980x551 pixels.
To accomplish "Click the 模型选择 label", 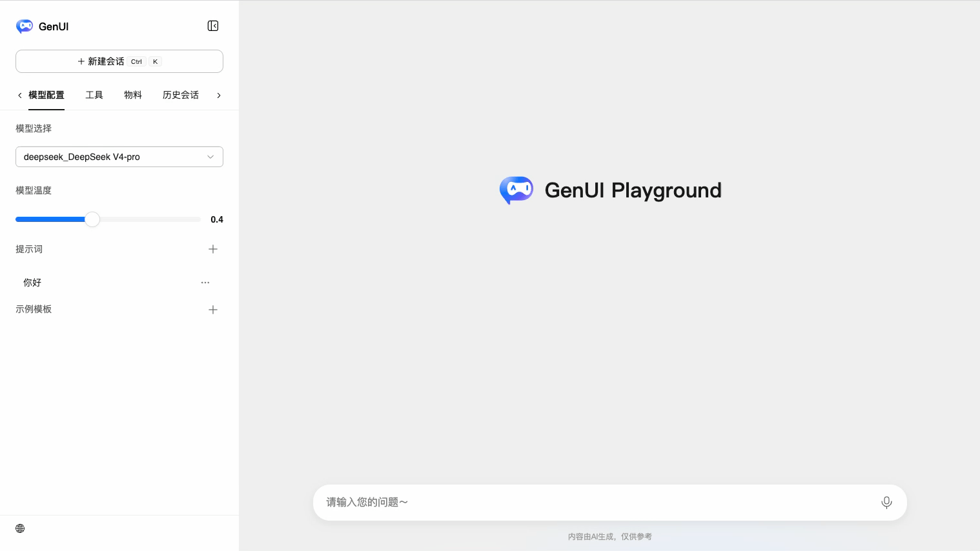I will [x=34, y=128].
